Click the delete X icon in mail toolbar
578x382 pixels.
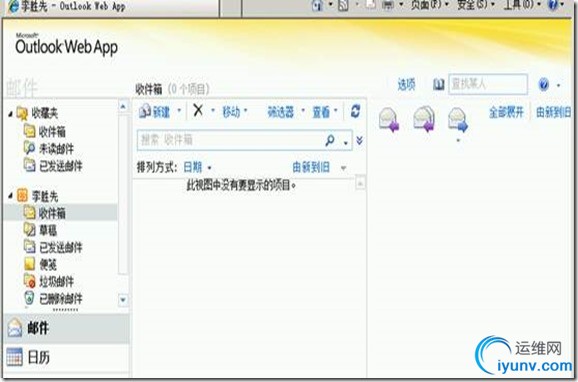(x=198, y=110)
